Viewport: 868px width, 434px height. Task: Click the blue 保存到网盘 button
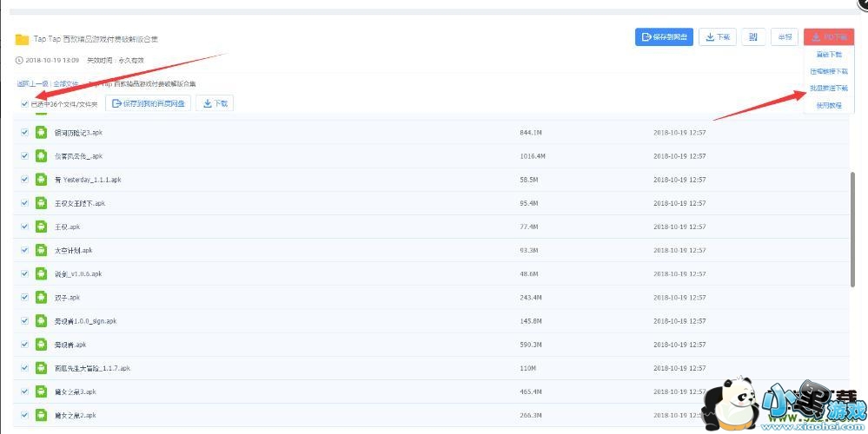pyautogui.click(x=664, y=37)
